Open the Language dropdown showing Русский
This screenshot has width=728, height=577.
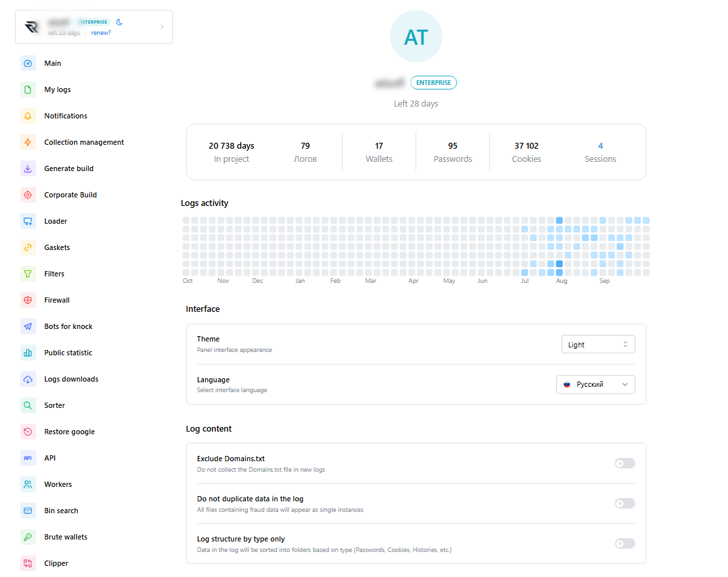tap(596, 385)
